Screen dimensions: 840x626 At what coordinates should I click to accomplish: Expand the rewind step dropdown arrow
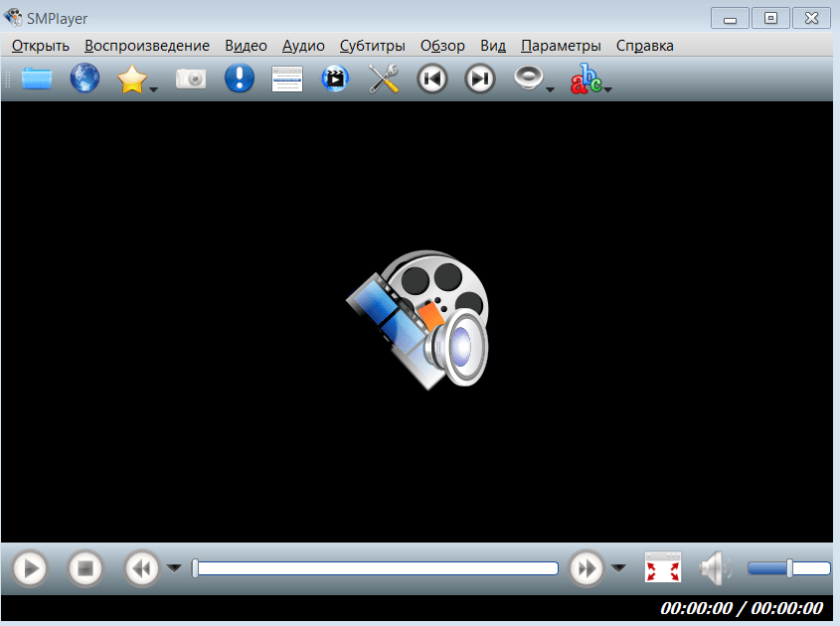click(174, 568)
